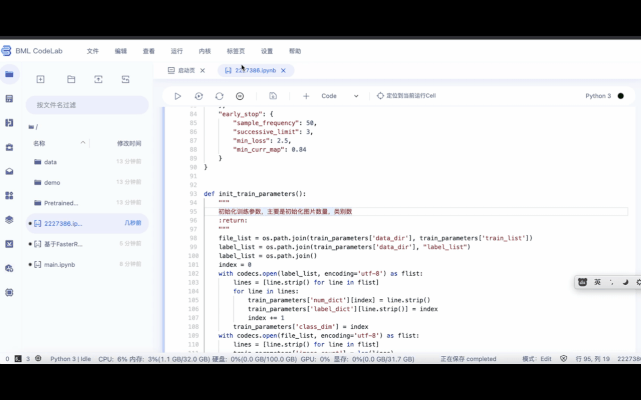Click the shield icon in status bar
This screenshot has height=400, width=641.
(x=564, y=359)
